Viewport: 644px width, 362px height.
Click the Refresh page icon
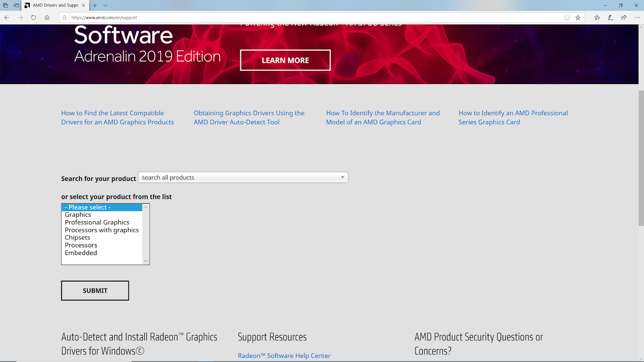click(33, 17)
